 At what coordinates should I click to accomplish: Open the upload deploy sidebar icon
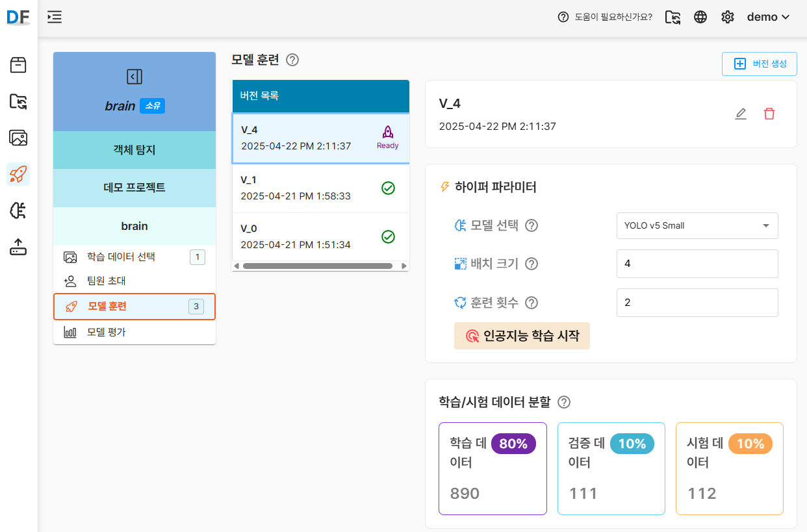pyautogui.click(x=18, y=247)
